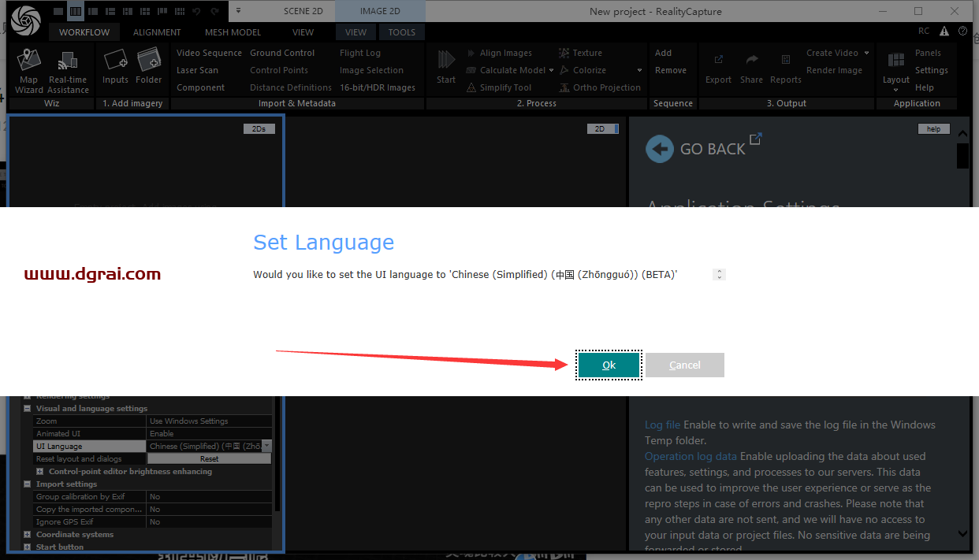The width and height of the screenshot is (979, 560).
Task: Confirm with the Ok button
Action: [x=609, y=365]
